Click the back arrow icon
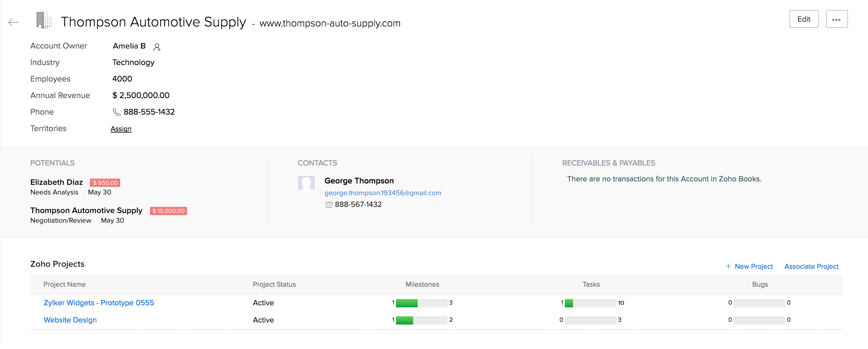Viewport: 868px width, 349px height. [x=13, y=23]
